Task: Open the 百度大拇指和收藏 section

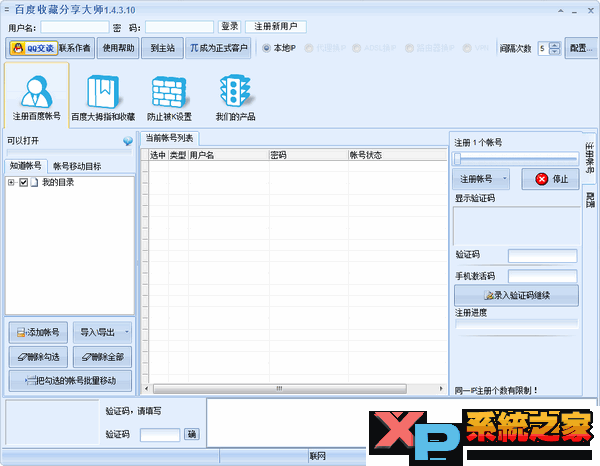Action: (103, 97)
